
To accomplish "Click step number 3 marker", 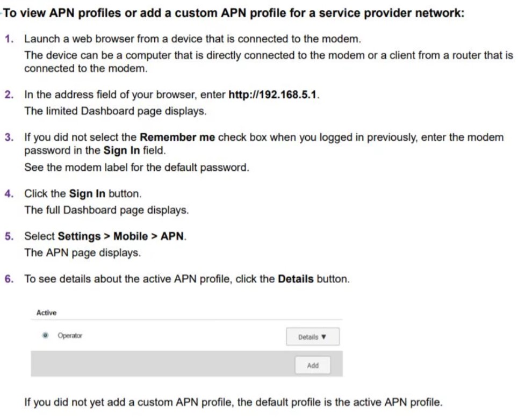I will click(9, 137).
